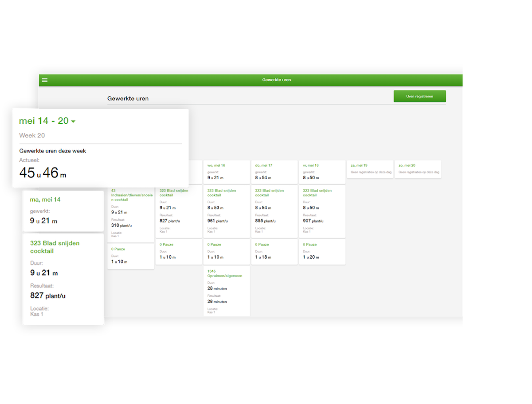Click the Gewerkte uren page heading
The image size is (532, 404).
(x=128, y=98)
